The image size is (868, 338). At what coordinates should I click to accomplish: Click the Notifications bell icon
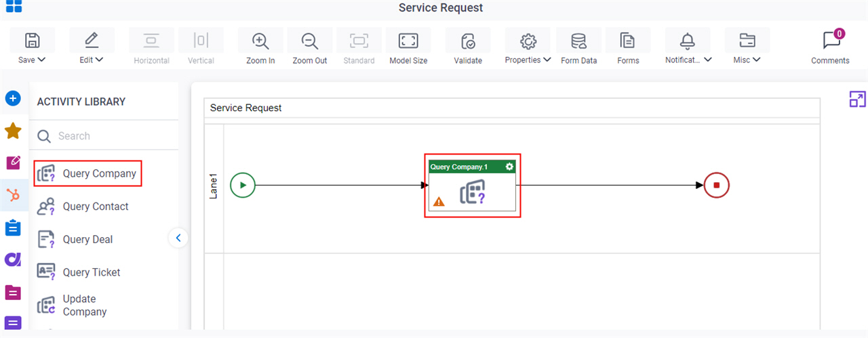688,41
